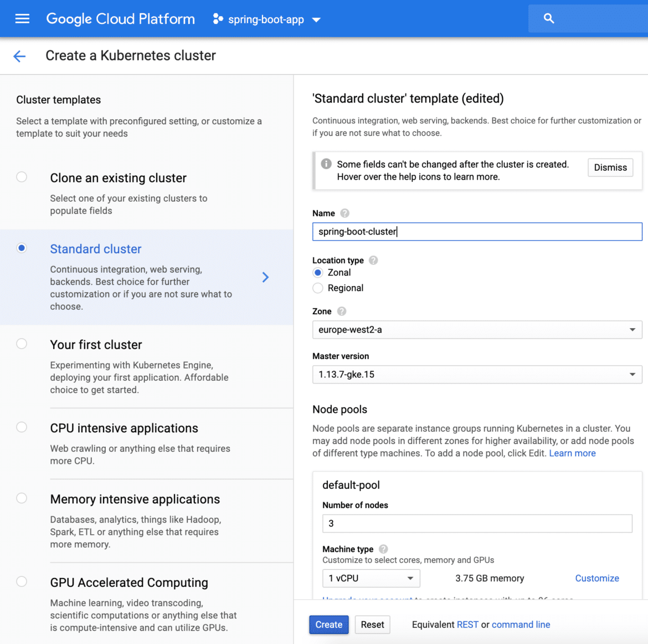The image size is (648, 644).
Task: Click the help icon next to Zone
Action: (342, 311)
